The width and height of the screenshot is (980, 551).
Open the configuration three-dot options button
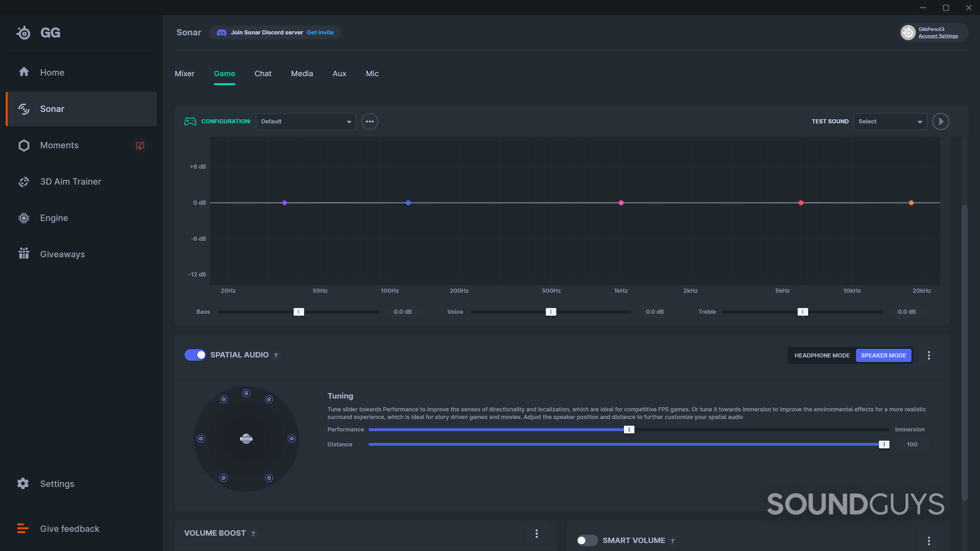point(370,122)
